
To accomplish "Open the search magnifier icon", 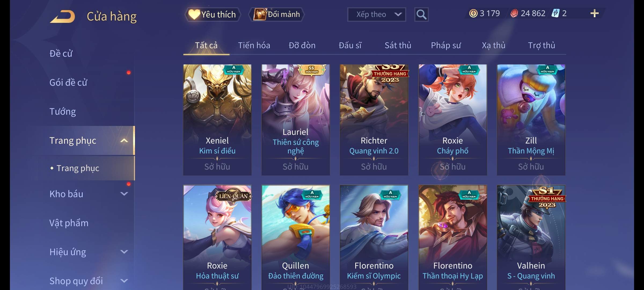I will [x=421, y=15].
